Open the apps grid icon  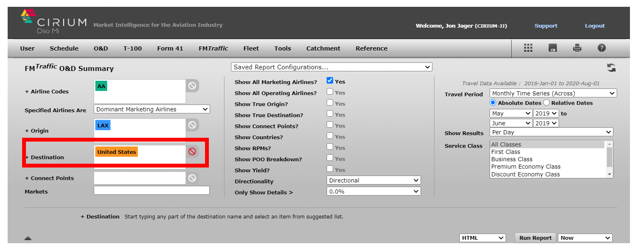[x=528, y=48]
